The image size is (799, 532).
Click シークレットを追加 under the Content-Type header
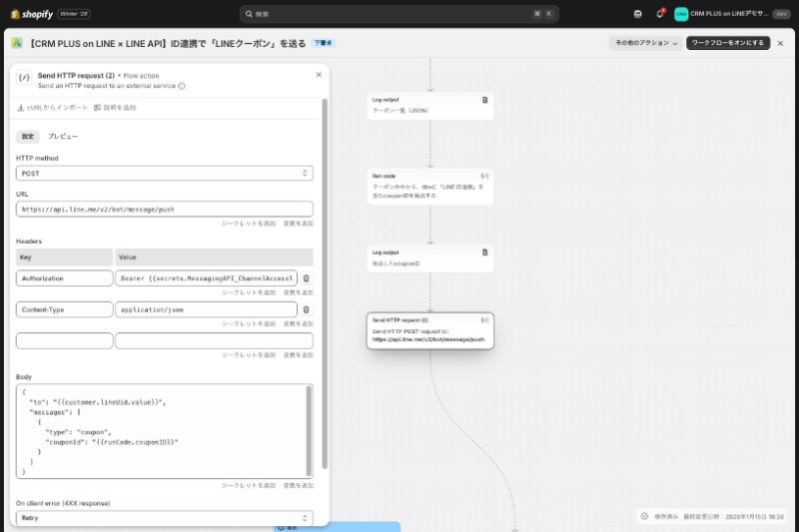pyautogui.click(x=249, y=323)
